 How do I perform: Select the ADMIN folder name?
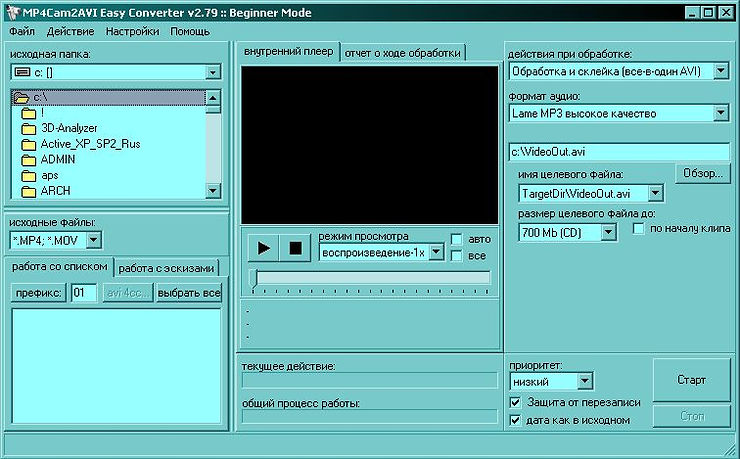coord(58,159)
